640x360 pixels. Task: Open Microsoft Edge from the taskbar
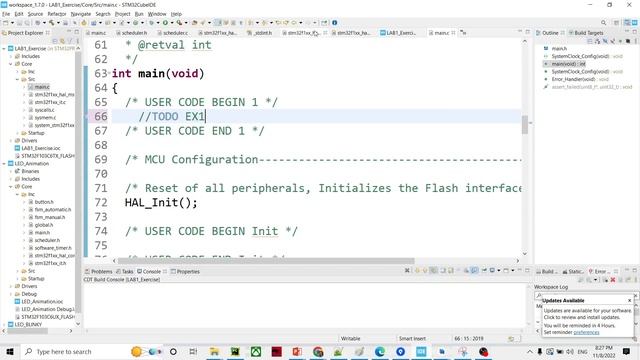point(380,351)
